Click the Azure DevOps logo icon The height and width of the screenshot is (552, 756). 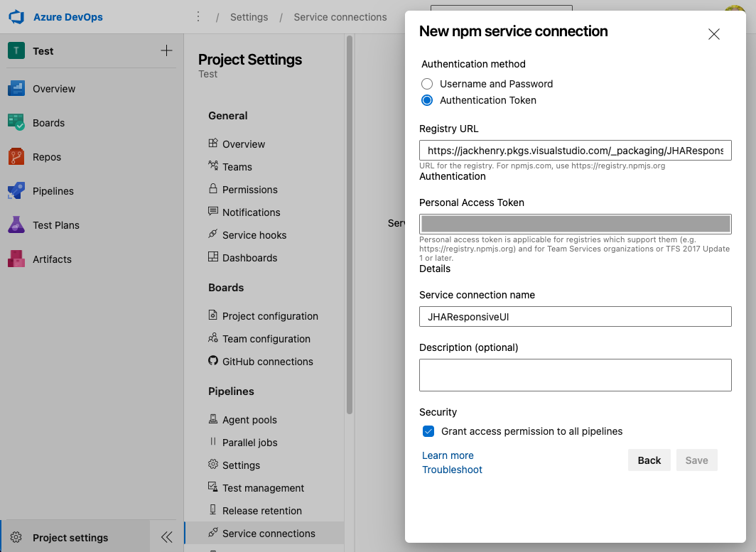tap(17, 17)
